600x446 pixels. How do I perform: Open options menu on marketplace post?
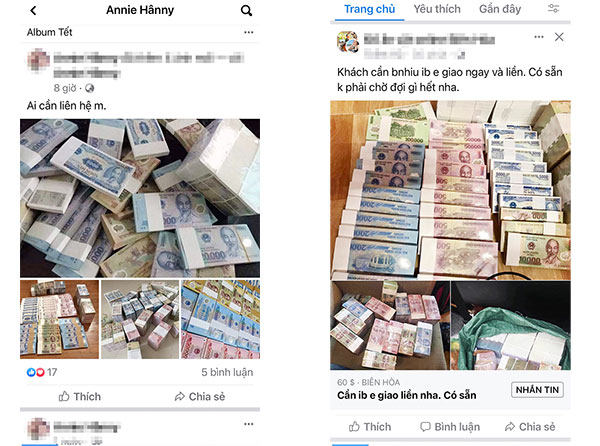(x=539, y=37)
